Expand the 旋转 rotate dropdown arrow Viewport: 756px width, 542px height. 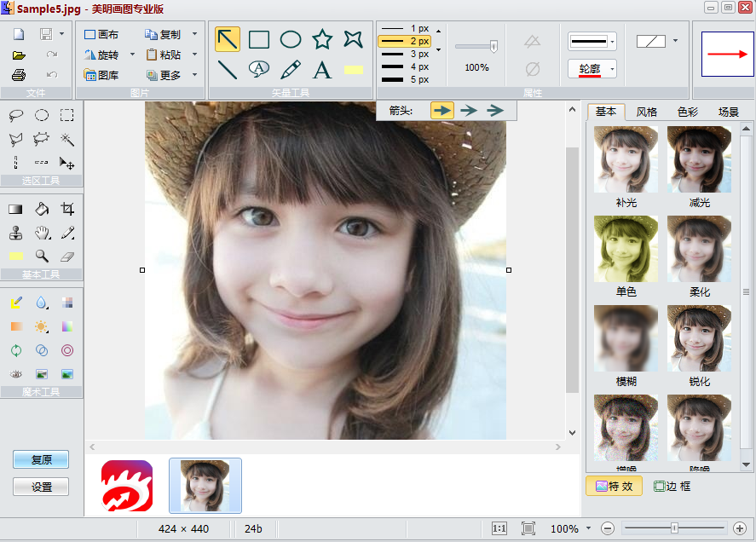[132, 55]
